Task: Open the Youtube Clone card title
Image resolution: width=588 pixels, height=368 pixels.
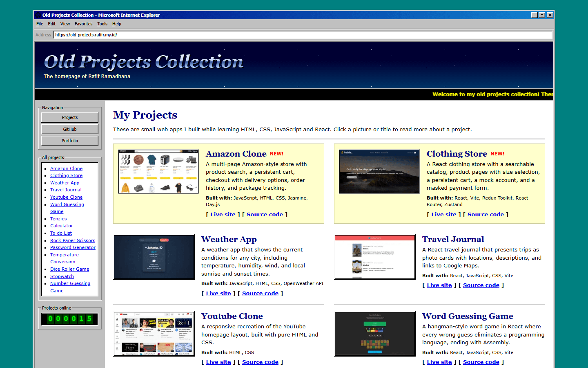Action: [x=232, y=316]
